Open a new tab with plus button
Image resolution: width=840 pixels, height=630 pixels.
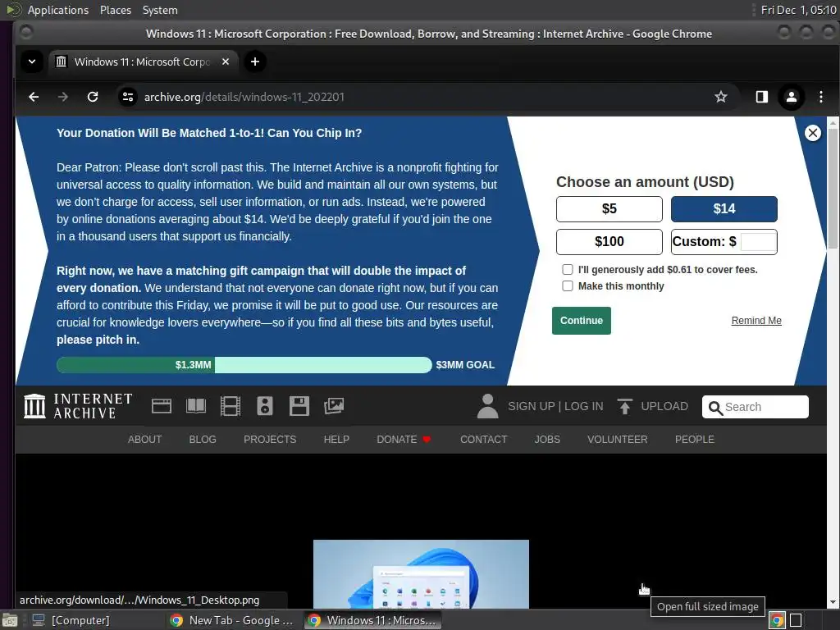(x=255, y=62)
